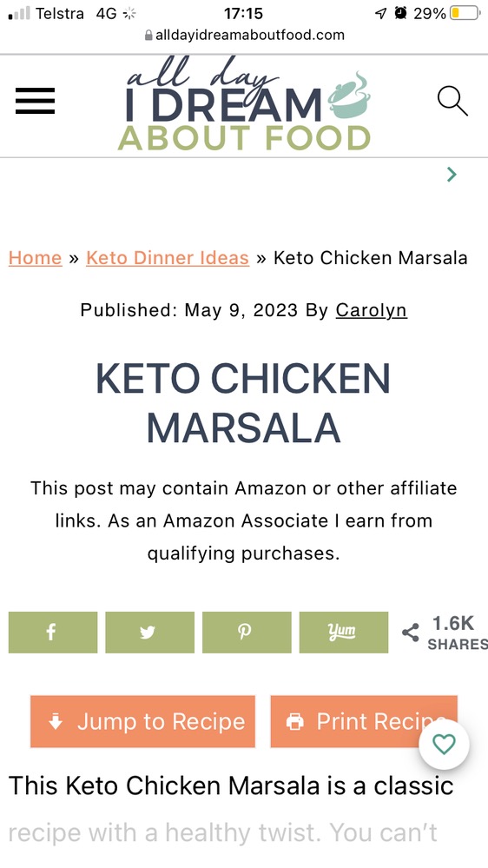The width and height of the screenshot is (488, 868).
Task: Tap the padlock icon in the URL bar
Action: [148, 36]
